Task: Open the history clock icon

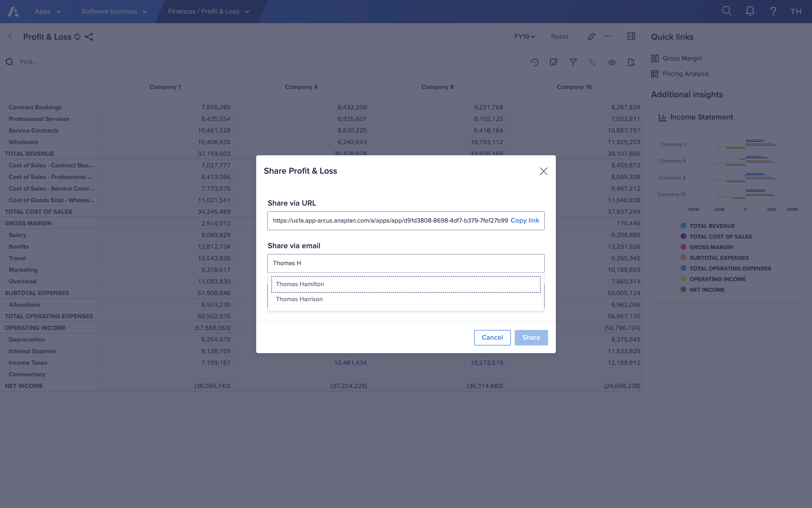Action: [535, 62]
